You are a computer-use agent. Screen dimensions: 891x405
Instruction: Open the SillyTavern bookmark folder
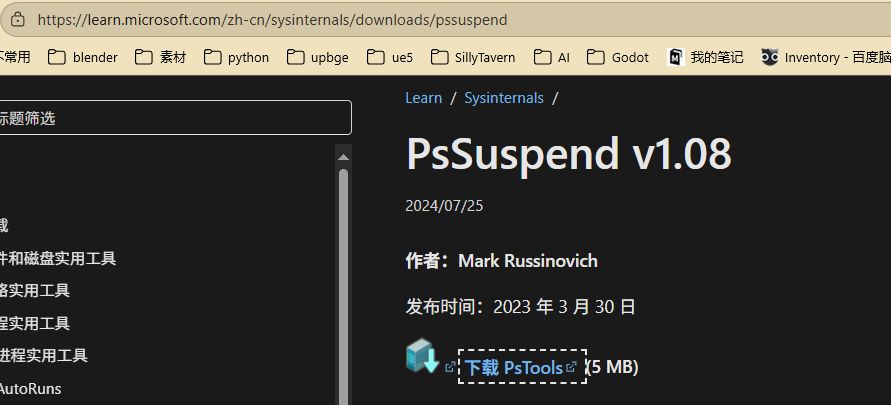coord(474,57)
